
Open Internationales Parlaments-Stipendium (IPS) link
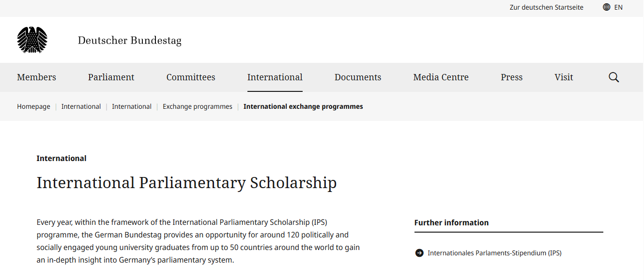coord(494,252)
